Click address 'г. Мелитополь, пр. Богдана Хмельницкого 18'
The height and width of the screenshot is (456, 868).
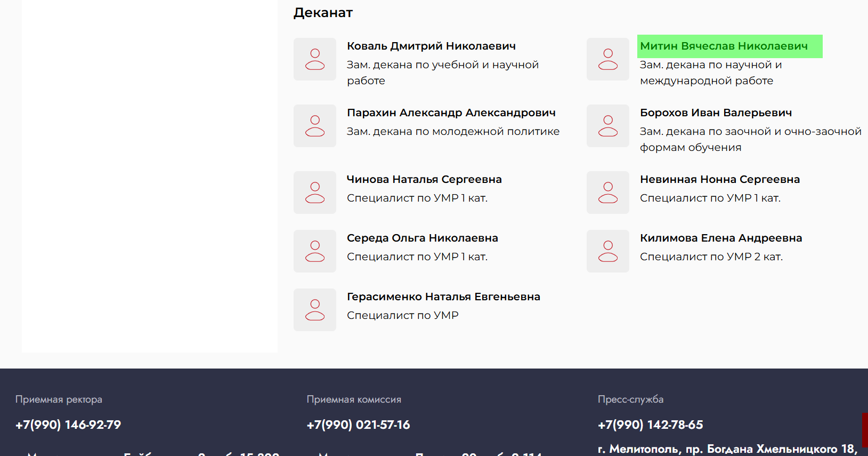[x=727, y=449]
